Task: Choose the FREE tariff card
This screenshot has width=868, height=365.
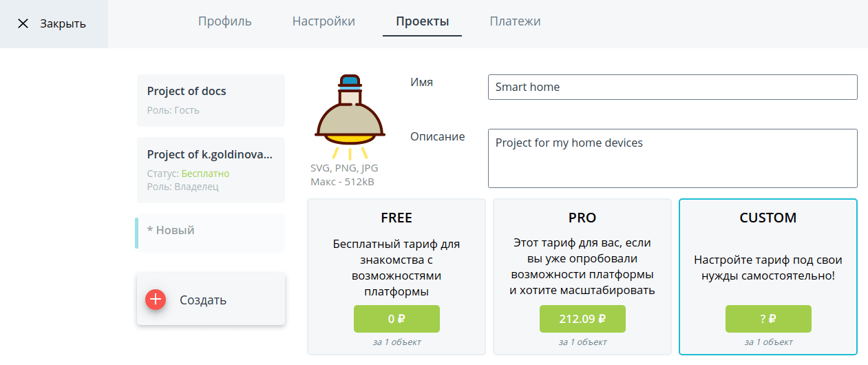Action: click(x=396, y=277)
